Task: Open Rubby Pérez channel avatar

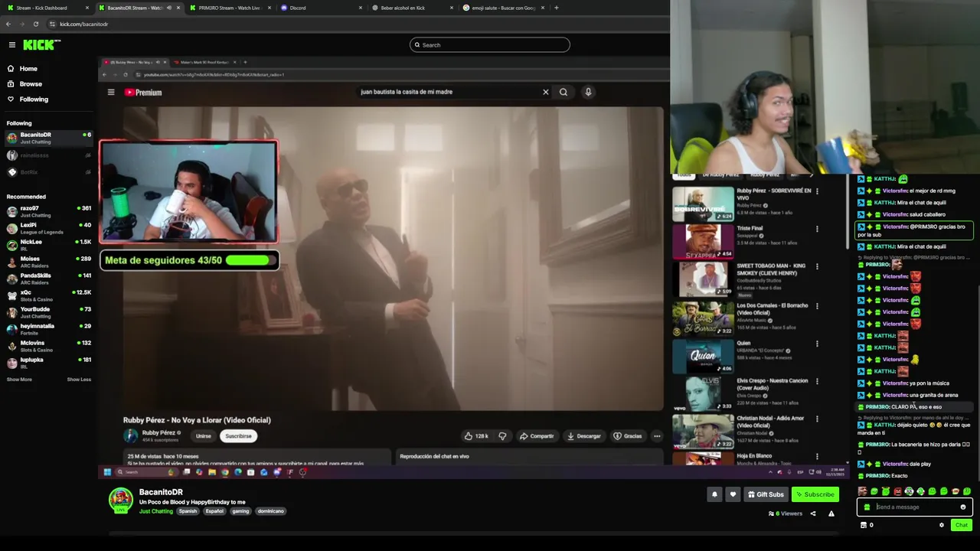Action: pos(131,435)
